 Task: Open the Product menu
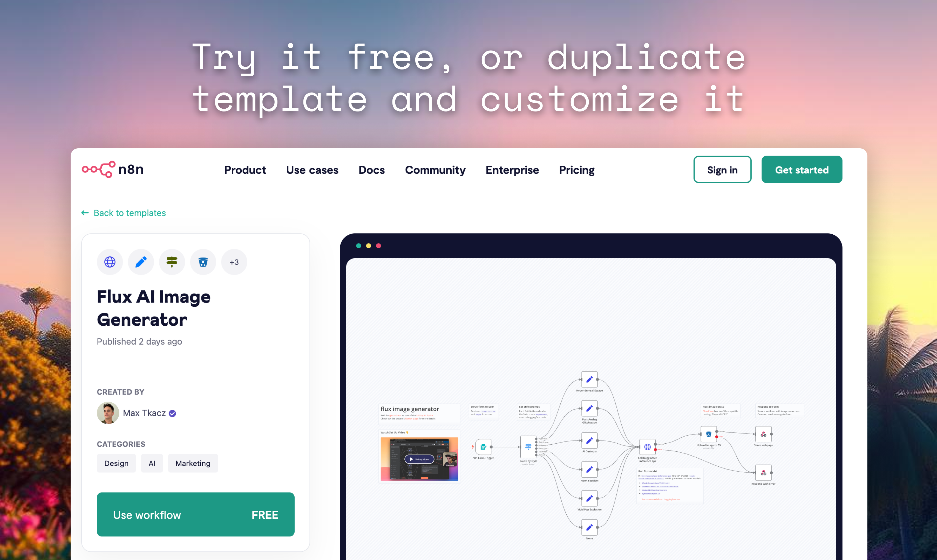click(245, 170)
